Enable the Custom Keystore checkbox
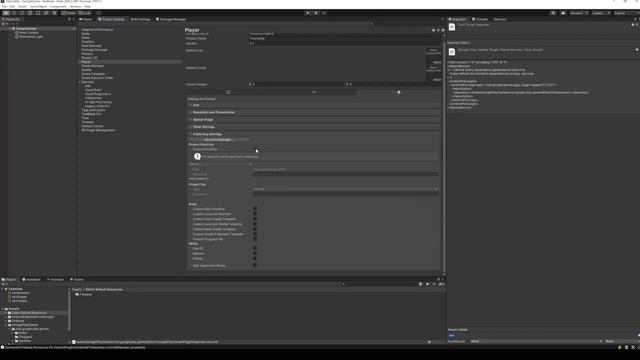Viewport: 640px width, 360px height. pyautogui.click(x=255, y=149)
